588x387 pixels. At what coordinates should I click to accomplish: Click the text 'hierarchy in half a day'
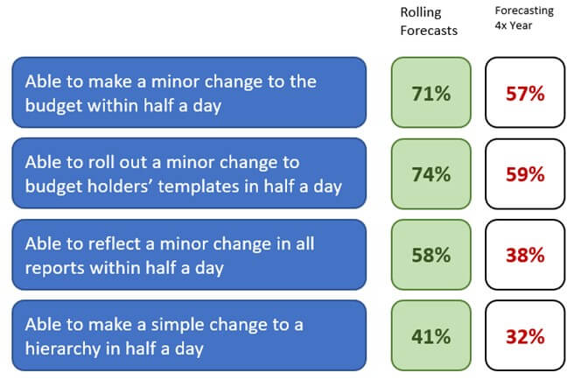pos(114,348)
